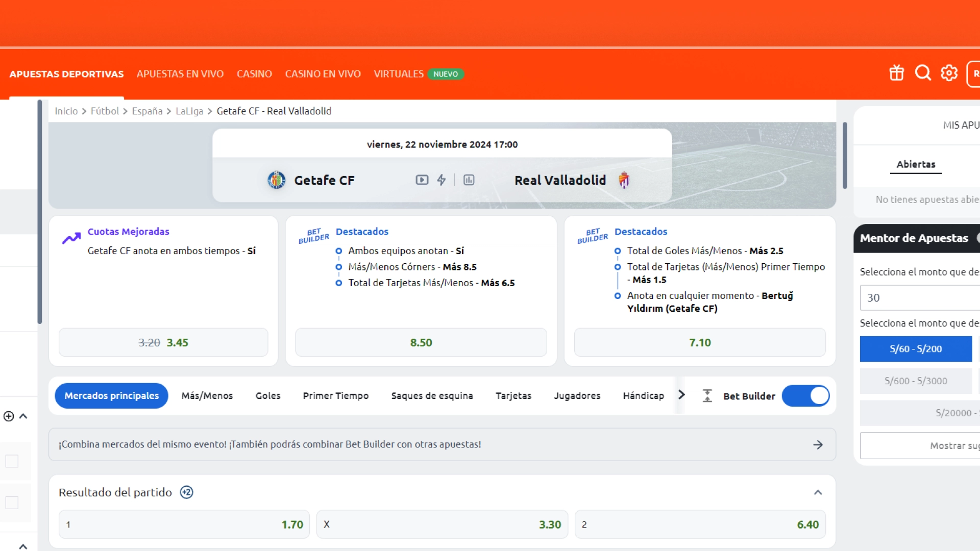Select the Tarjetas tab
The height and width of the screenshot is (551, 980).
pos(513,396)
